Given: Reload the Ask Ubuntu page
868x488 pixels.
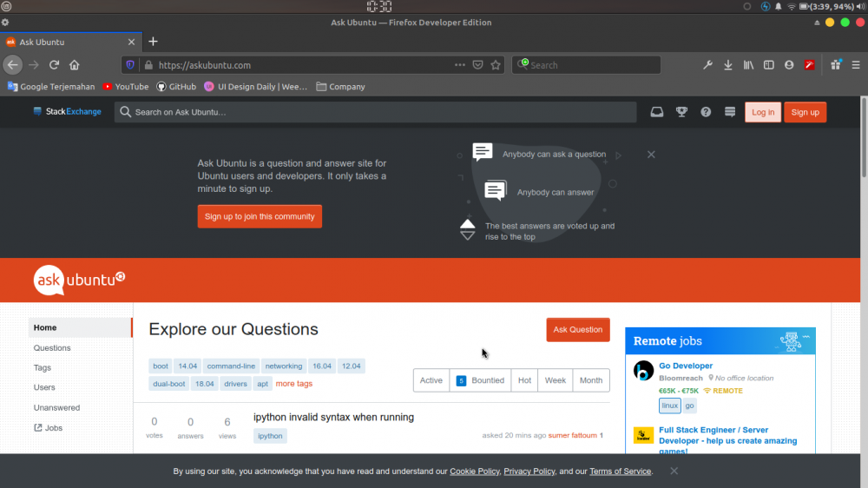Looking at the screenshot, I should click(54, 65).
